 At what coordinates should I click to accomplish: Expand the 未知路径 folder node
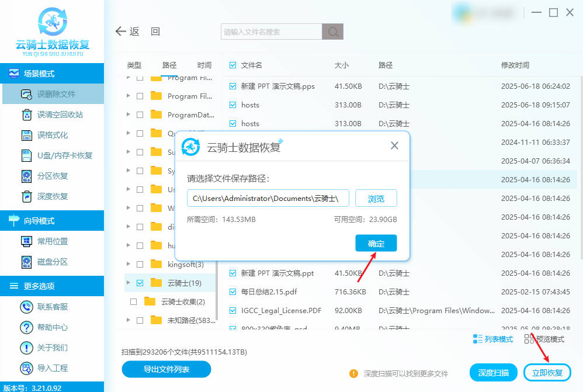pos(129,320)
